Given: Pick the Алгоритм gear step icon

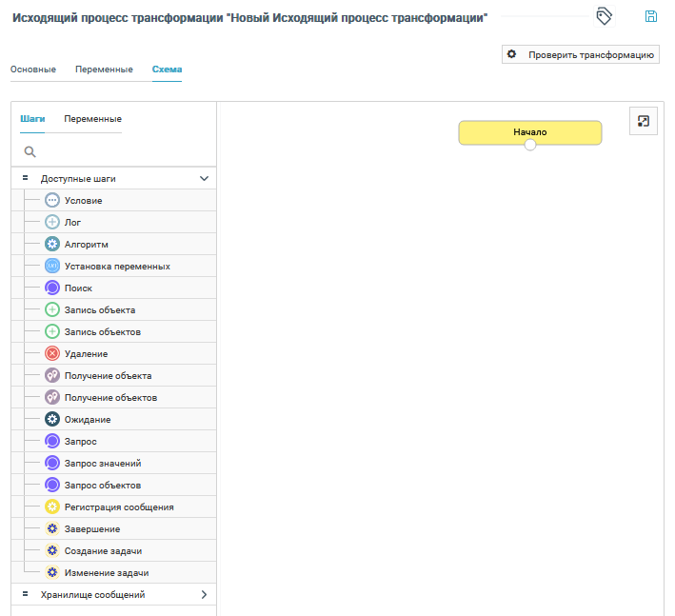Looking at the screenshot, I should (x=52, y=245).
